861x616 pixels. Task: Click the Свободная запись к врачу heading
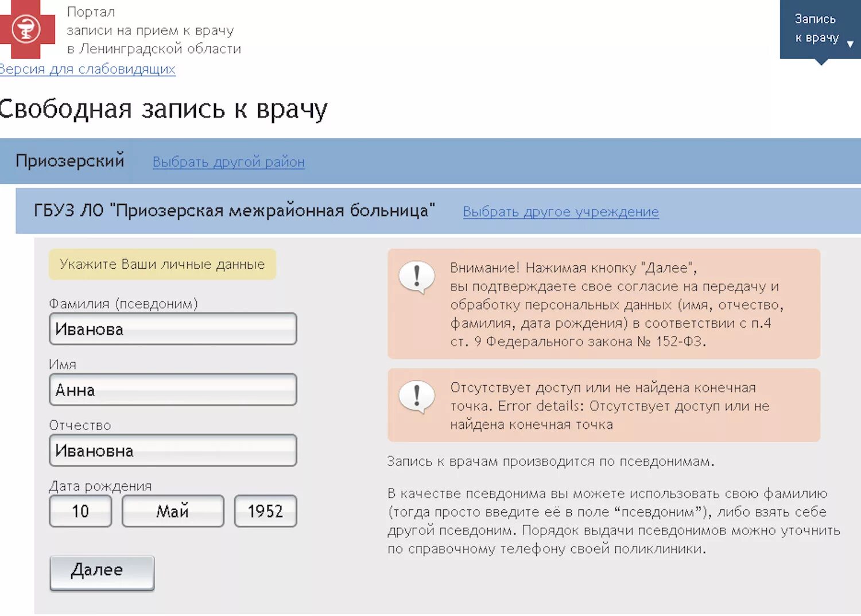tap(164, 109)
